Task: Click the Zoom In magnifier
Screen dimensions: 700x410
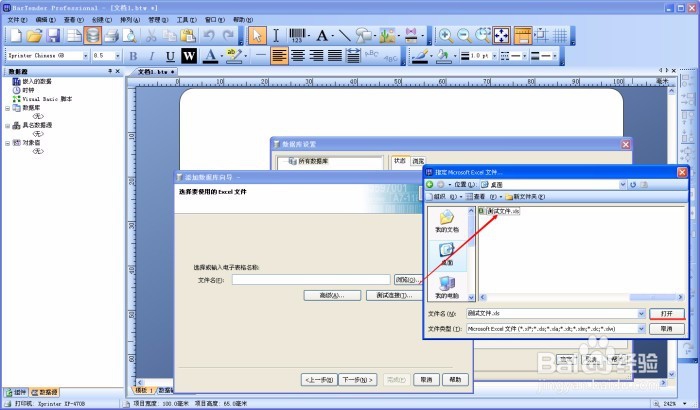Action: coord(445,36)
